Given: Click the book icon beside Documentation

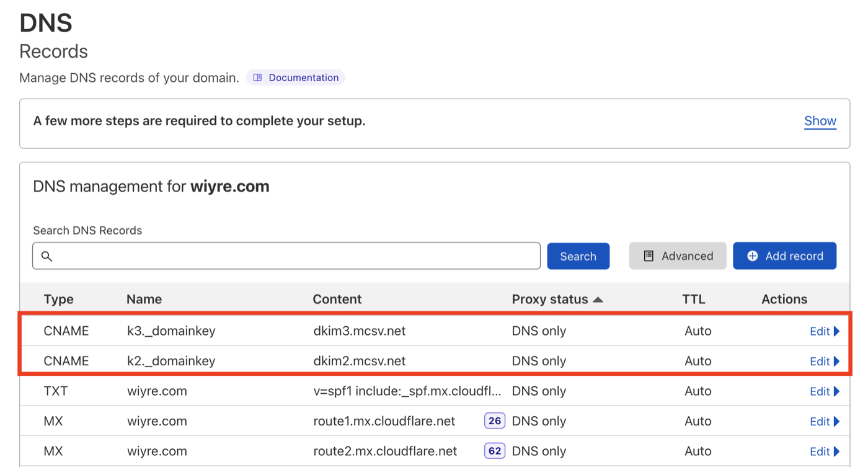Looking at the screenshot, I should (x=257, y=78).
